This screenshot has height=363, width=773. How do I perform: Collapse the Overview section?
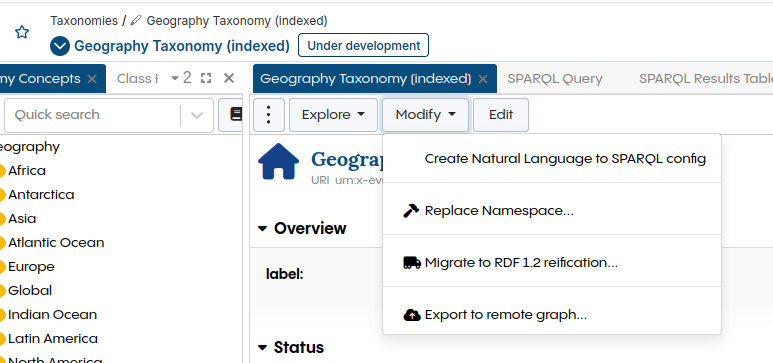pyautogui.click(x=263, y=228)
